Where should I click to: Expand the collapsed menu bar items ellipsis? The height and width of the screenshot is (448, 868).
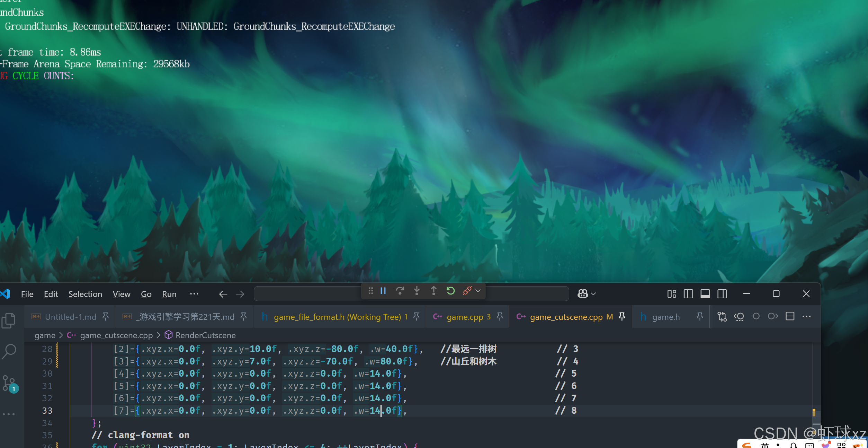194,294
